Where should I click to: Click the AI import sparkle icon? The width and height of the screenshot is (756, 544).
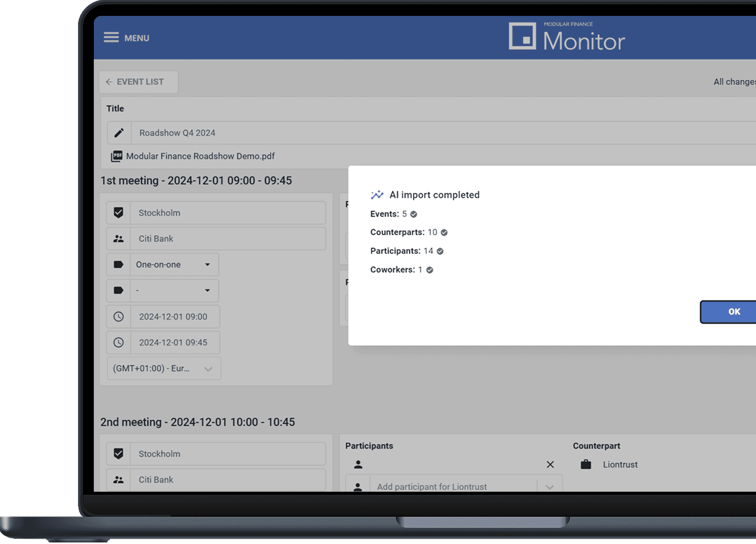[377, 194]
